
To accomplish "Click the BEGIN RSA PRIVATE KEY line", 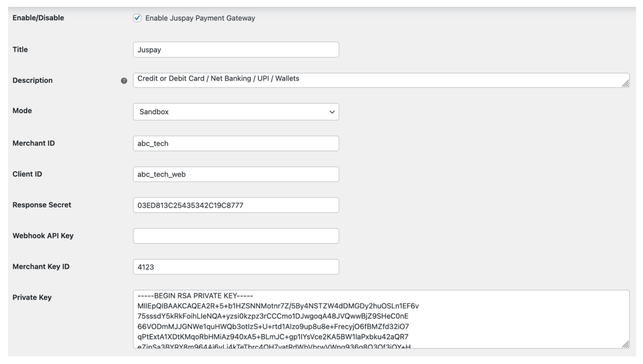I will [195, 296].
